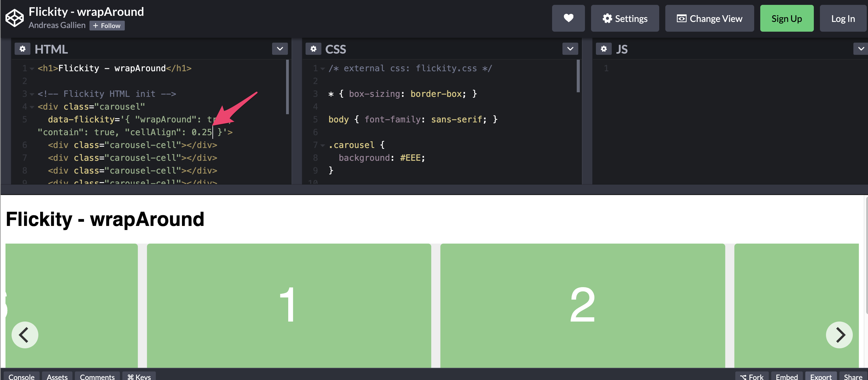Follow Andreas Gallien
The image size is (868, 380).
107,25
